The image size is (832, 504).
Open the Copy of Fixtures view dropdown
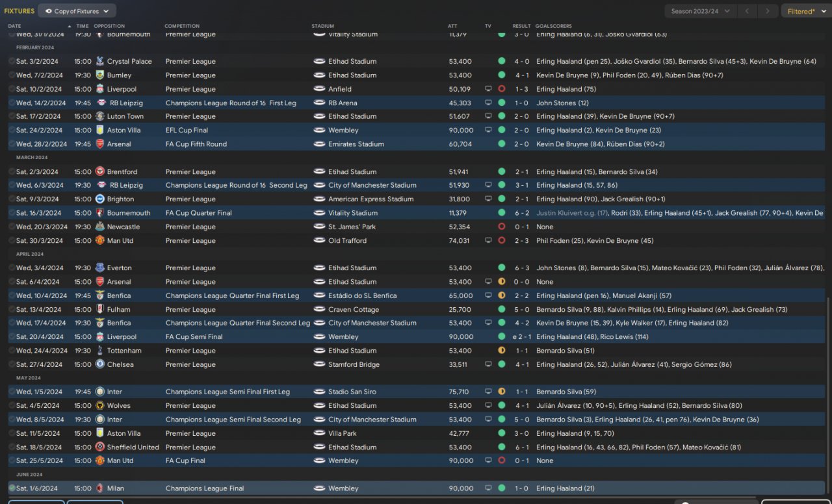(77, 11)
